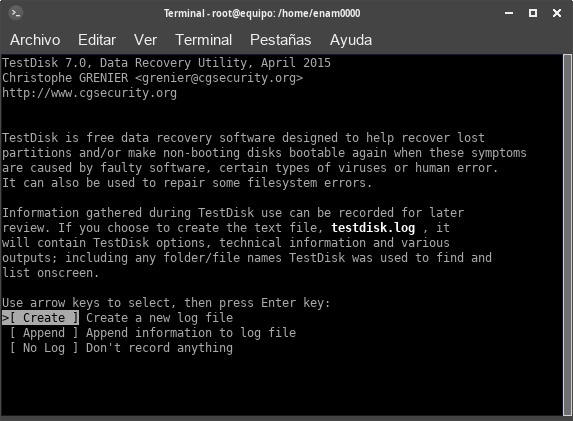Click the cgsecurity.org website URL
Viewport: 573px width, 421px height.
tap(90, 93)
